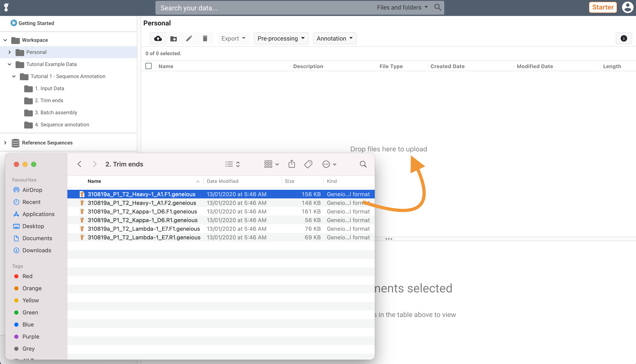Sort table by Created Date column

click(447, 66)
